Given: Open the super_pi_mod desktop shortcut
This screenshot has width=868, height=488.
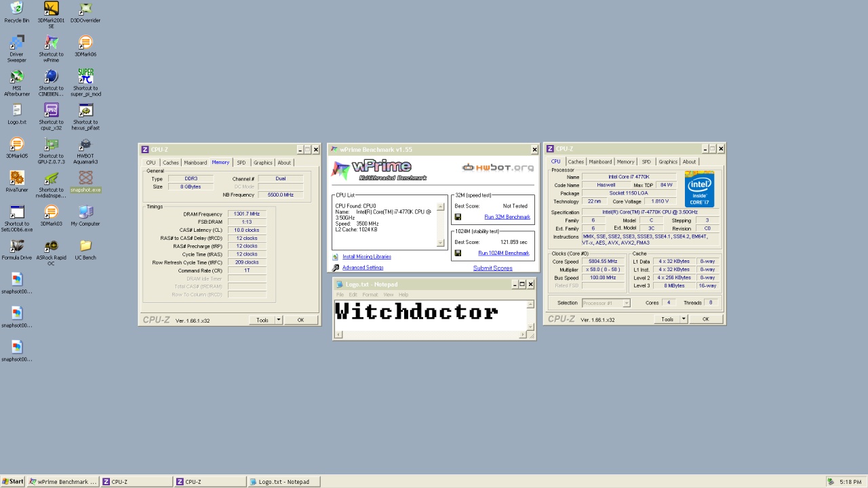Looking at the screenshot, I should pyautogui.click(x=85, y=77).
